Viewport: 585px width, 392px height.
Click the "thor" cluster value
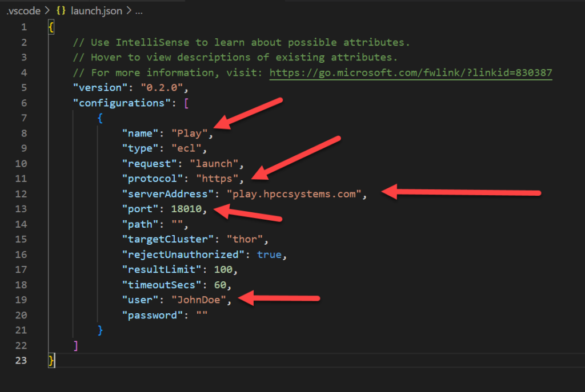tap(245, 239)
